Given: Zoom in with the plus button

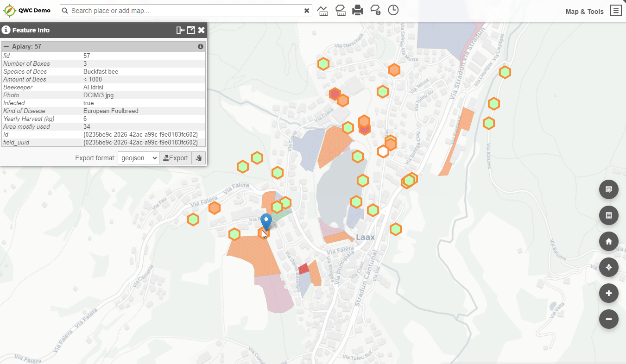Looking at the screenshot, I should coord(608,293).
